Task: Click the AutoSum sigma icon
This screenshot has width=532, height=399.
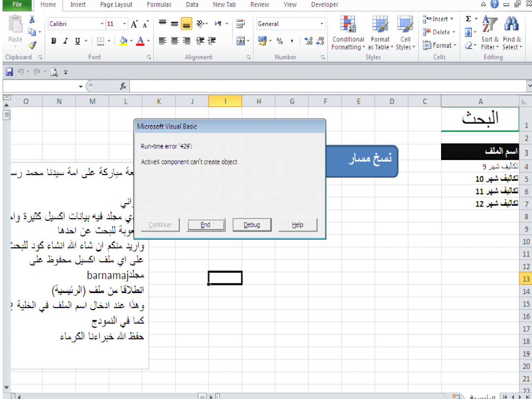Action: coord(468,19)
